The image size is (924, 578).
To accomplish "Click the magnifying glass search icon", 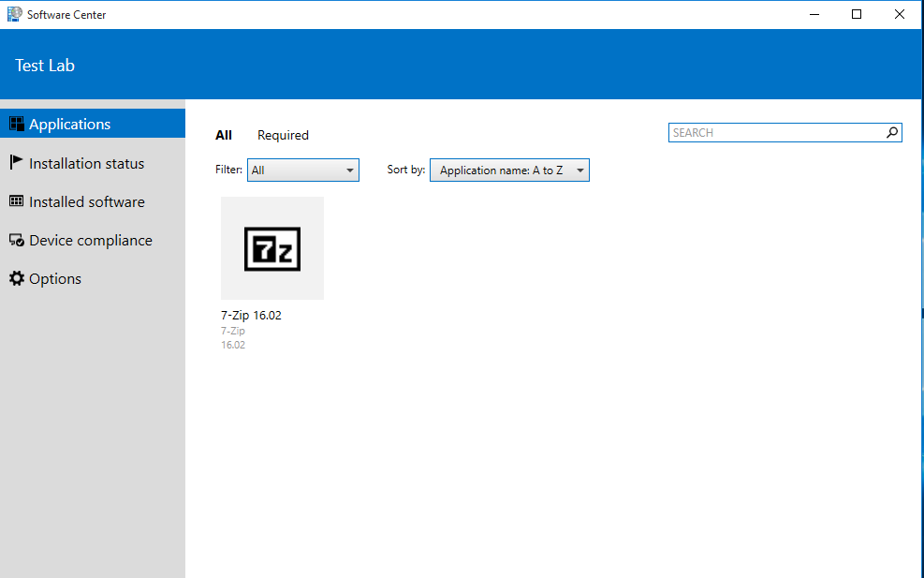I will (892, 133).
